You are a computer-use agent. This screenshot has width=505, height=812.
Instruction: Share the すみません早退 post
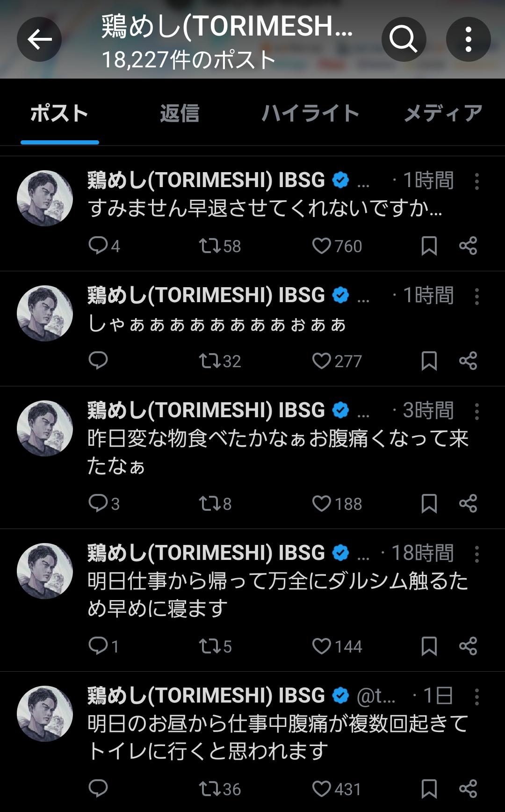tap(468, 246)
